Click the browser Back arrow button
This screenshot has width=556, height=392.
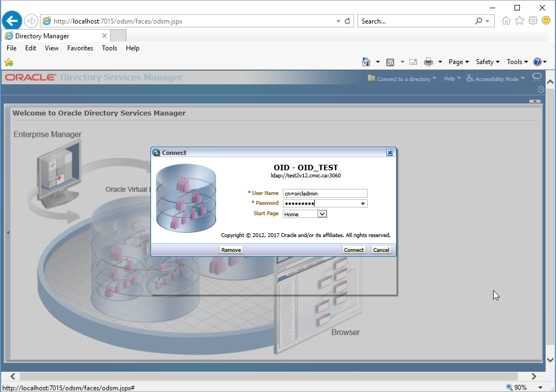click(x=12, y=21)
